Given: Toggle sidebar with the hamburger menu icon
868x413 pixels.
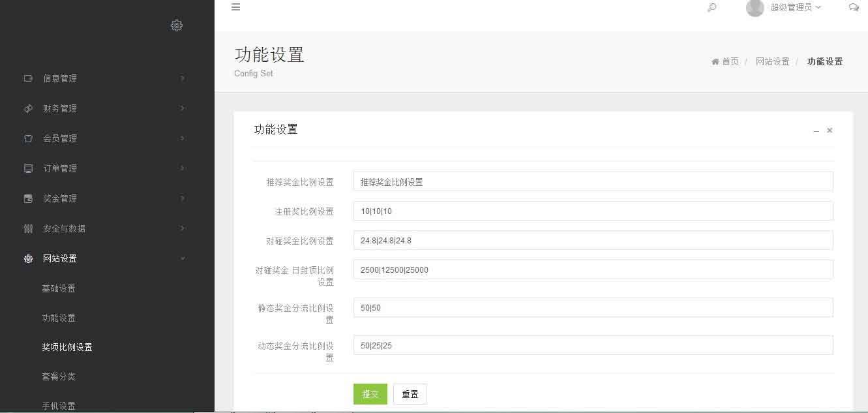Looking at the screenshot, I should pyautogui.click(x=236, y=7).
